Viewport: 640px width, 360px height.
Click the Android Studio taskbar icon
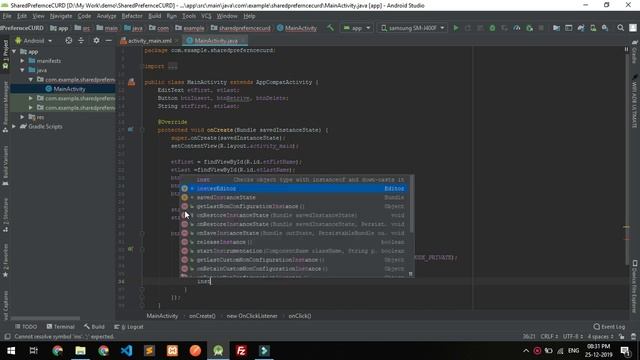click(218, 351)
